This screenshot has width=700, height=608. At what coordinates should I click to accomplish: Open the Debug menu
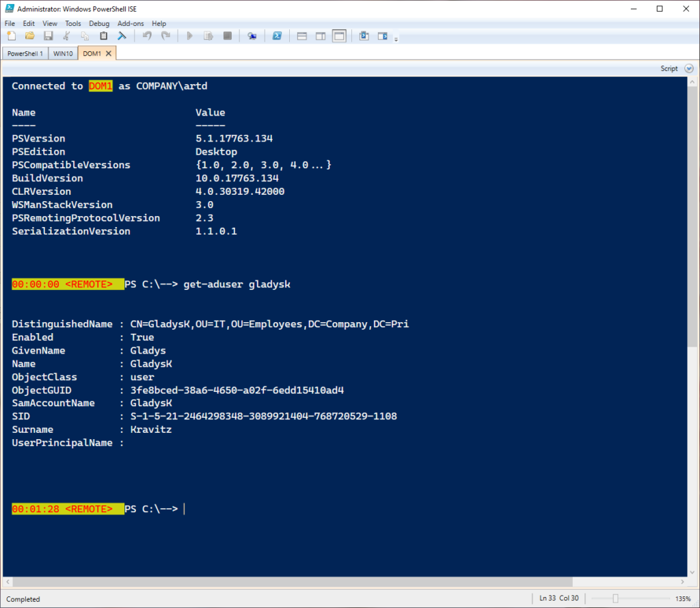[x=99, y=23]
